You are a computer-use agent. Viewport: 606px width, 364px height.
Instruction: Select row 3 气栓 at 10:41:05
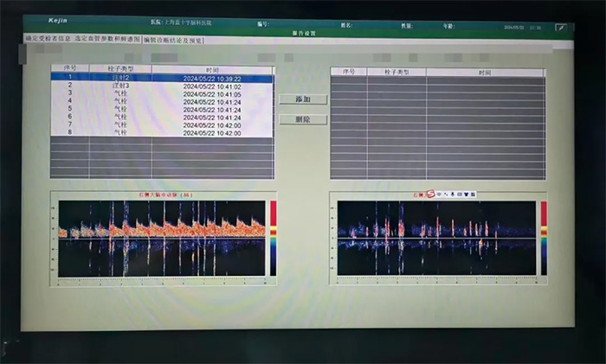pyautogui.click(x=162, y=94)
